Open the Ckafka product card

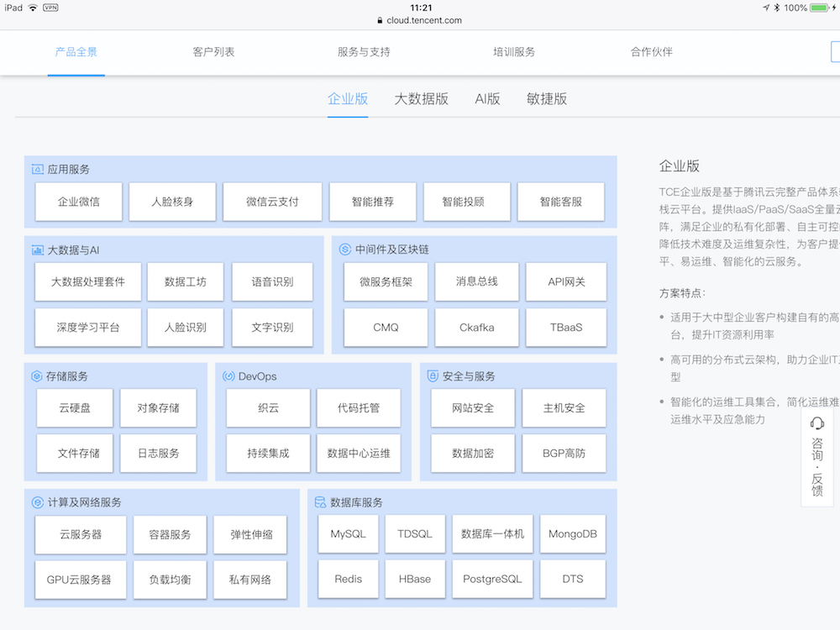click(477, 328)
